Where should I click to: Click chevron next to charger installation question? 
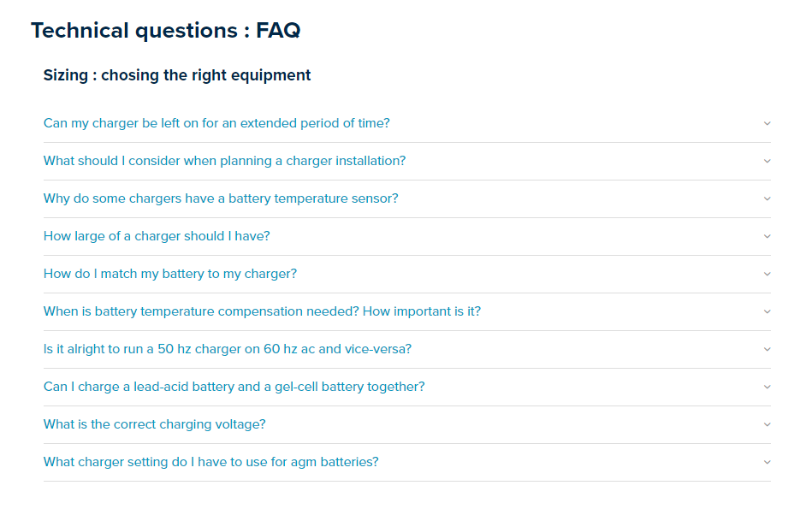[767, 161]
